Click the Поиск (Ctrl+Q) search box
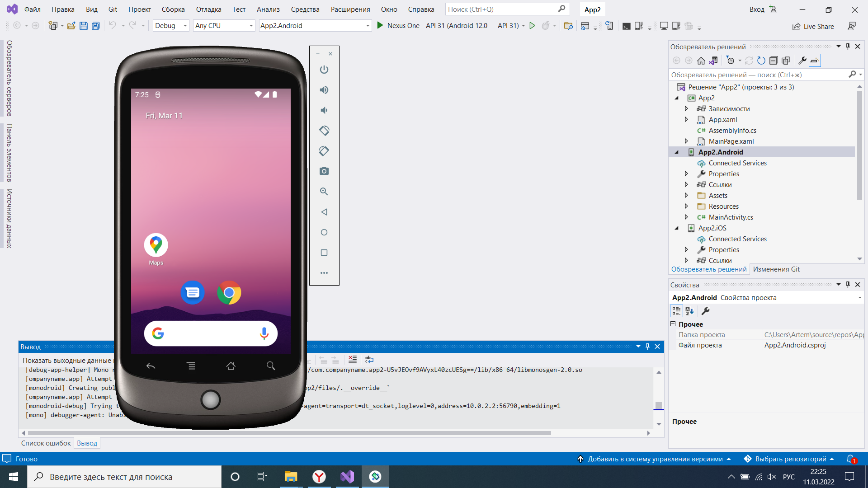This screenshot has width=868, height=488. pyautogui.click(x=507, y=9)
